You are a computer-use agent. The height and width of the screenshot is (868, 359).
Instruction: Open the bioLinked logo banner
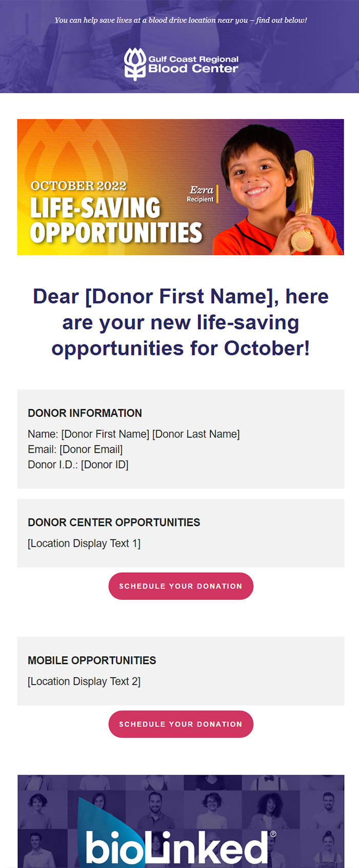point(181,821)
